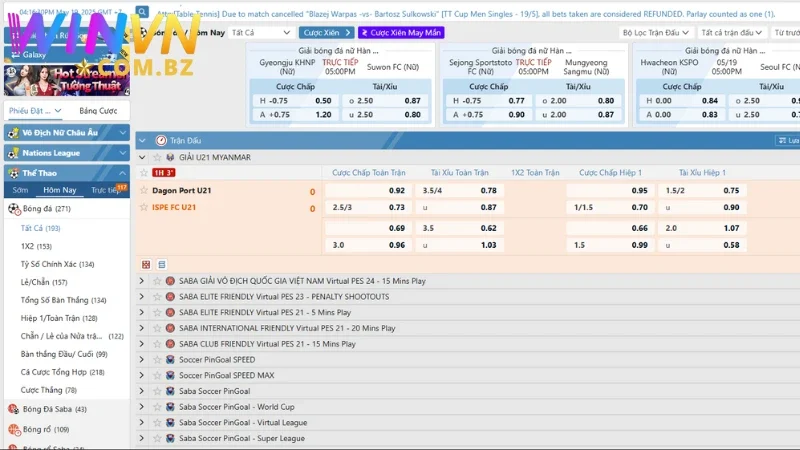Viewport: 800px width, 450px height.
Task: Click the Bóng rổ basketball icon
Action: coord(14,429)
